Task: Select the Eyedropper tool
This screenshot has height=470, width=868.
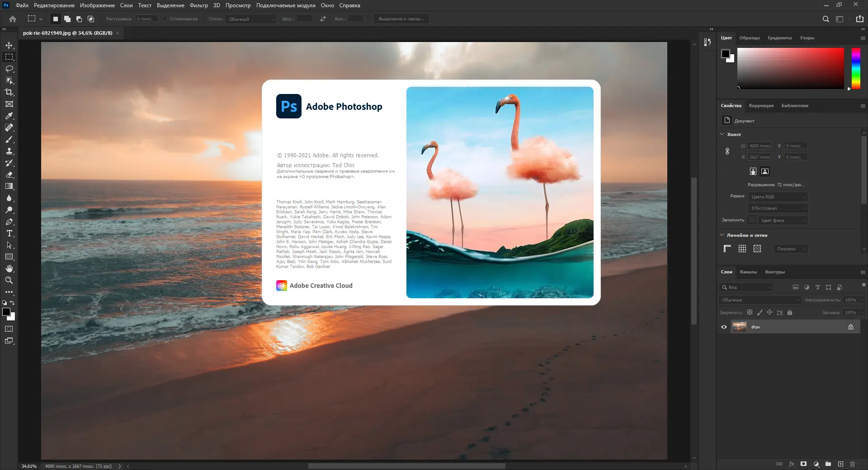Action: (x=9, y=116)
